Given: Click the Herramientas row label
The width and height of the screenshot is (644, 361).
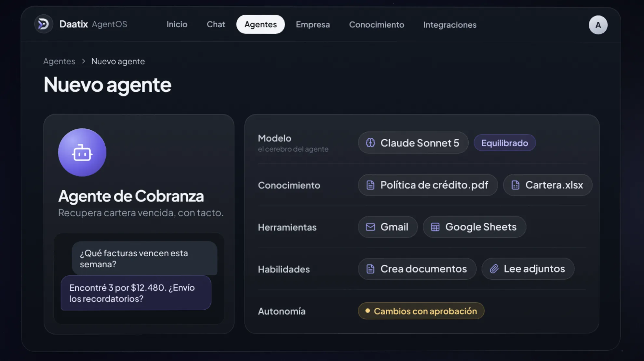Looking at the screenshot, I should coord(287,227).
